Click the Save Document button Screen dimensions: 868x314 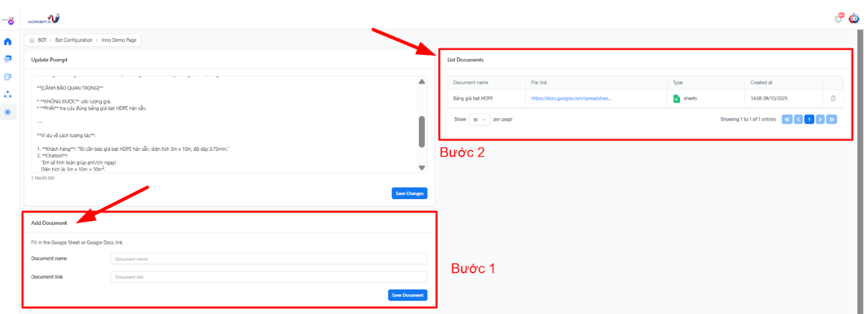(x=407, y=295)
